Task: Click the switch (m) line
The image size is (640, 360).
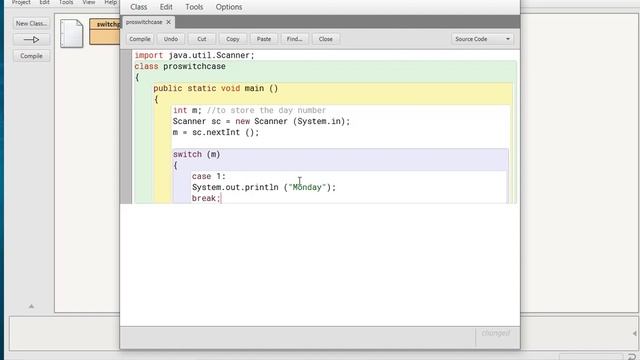Action: pyautogui.click(x=196, y=155)
